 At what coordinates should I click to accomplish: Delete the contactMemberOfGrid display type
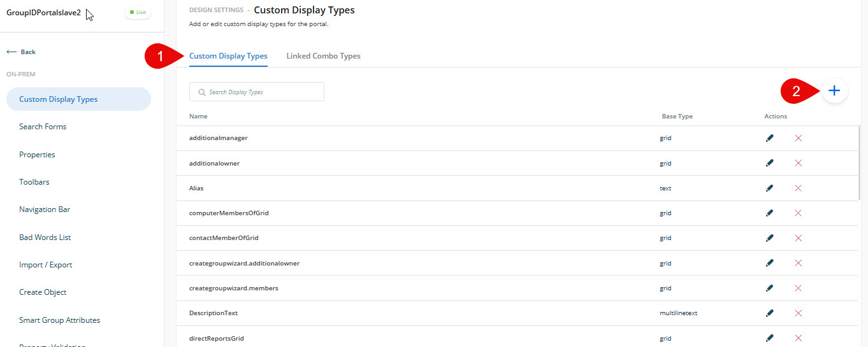[798, 238]
